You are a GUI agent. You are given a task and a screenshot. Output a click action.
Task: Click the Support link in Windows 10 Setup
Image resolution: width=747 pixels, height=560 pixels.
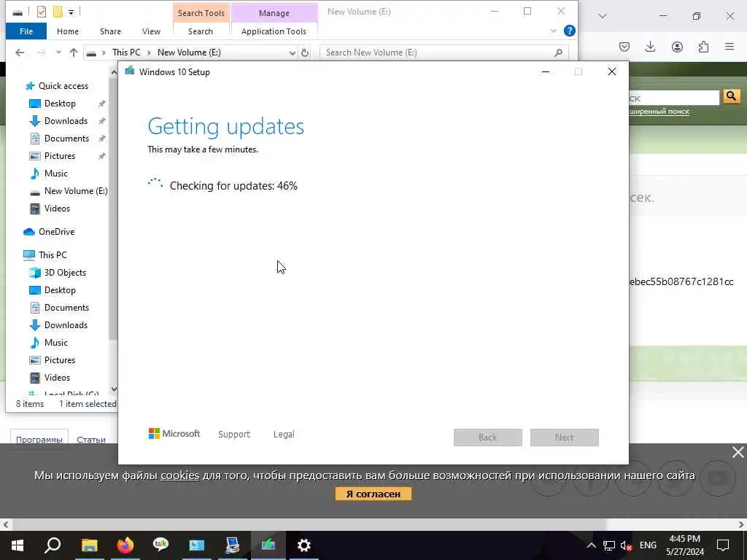[x=234, y=435]
